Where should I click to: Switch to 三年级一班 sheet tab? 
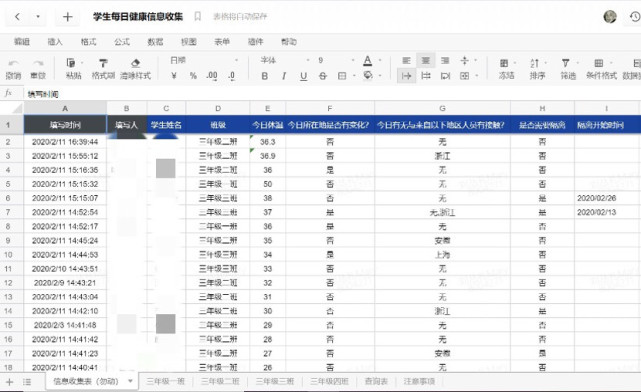coord(166,381)
